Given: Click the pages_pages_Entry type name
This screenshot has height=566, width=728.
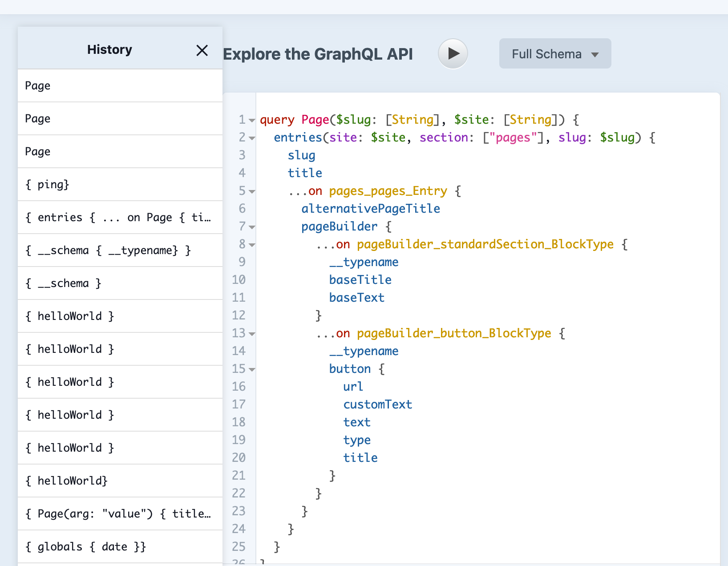Looking at the screenshot, I should point(388,191).
